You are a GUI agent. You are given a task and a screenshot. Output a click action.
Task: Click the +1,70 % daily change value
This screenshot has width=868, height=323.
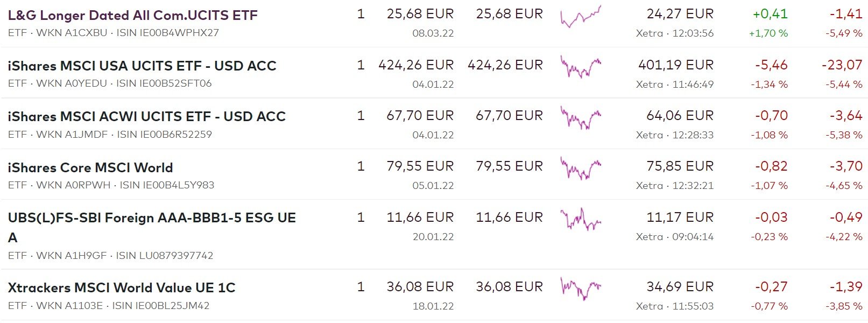click(x=768, y=33)
